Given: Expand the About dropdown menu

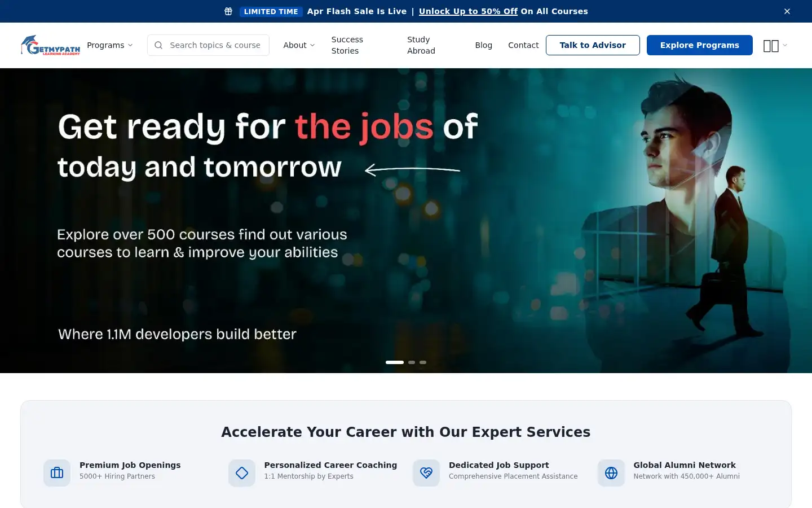Looking at the screenshot, I should (299, 45).
